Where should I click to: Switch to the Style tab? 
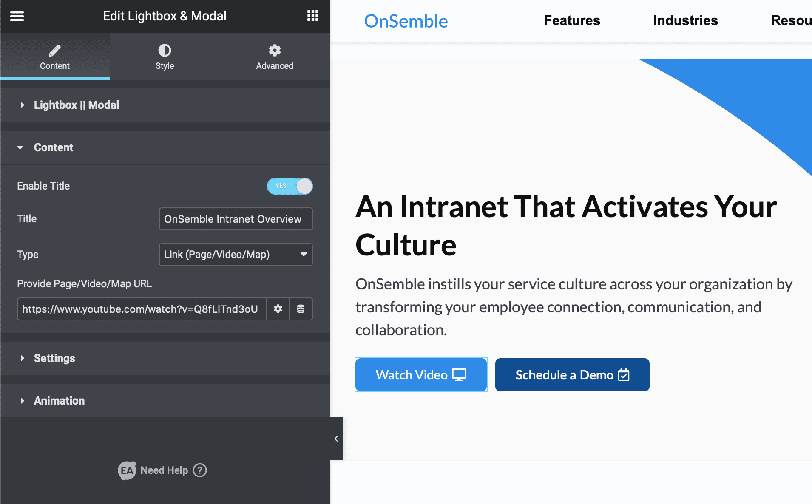(x=165, y=57)
